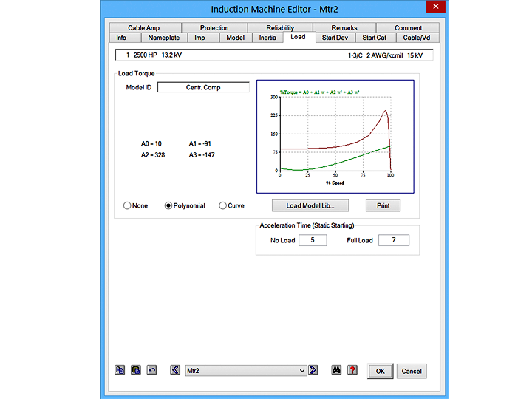The height and width of the screenshot is (399, 532).
Task: Open the Start Dev tab
Action: 335,37
